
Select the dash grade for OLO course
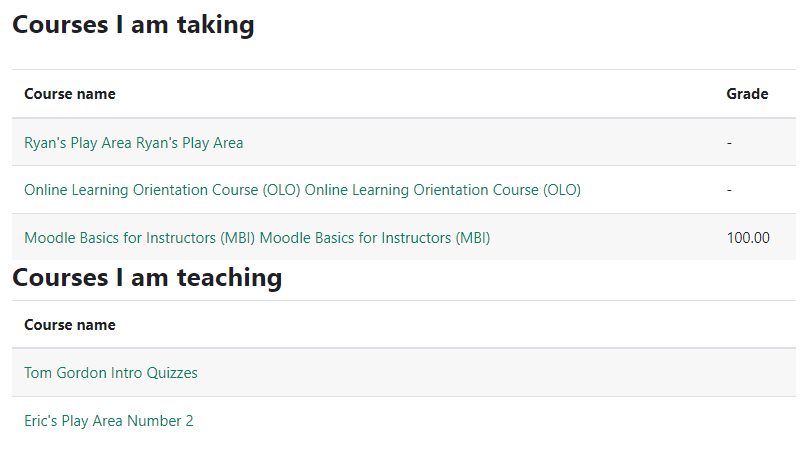tap(729, 191)
